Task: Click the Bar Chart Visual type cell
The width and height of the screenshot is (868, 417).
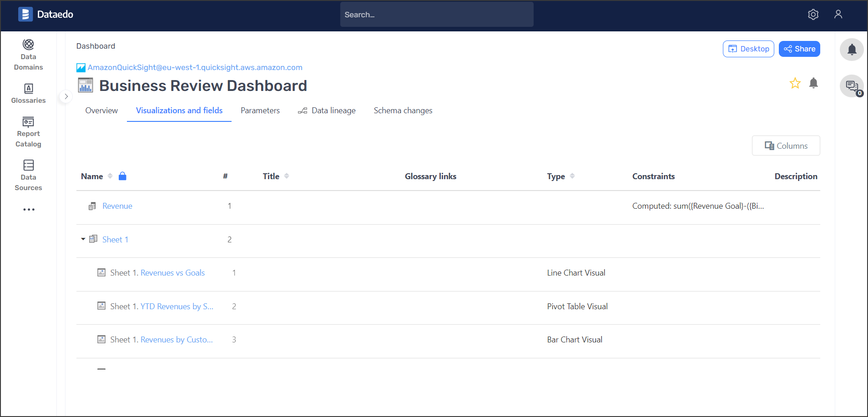Action: [x=575, y=340]
